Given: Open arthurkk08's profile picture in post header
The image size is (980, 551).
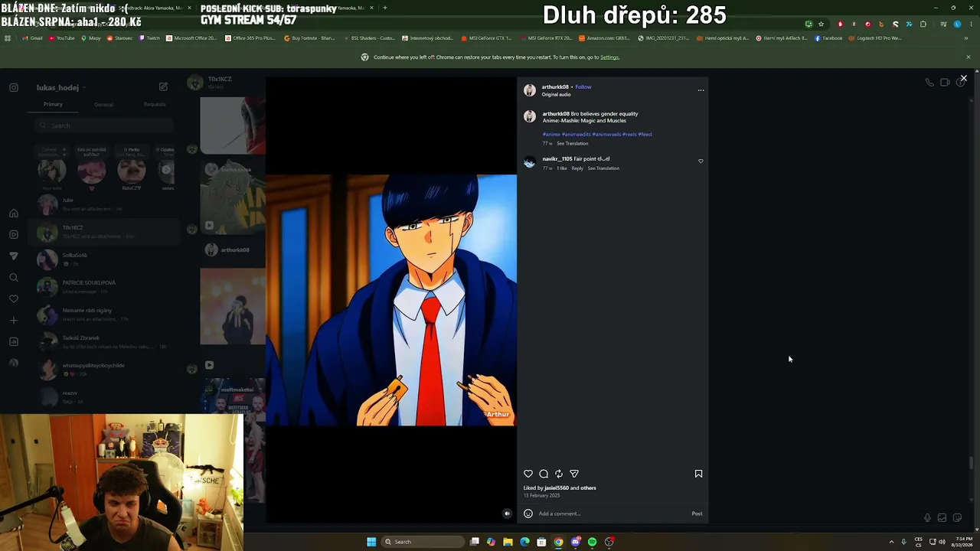Looking at the screenshot, I should [529, 90].
